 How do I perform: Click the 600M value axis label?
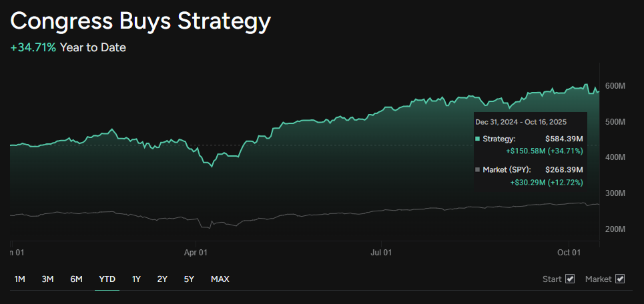click(x=614, y=86)
